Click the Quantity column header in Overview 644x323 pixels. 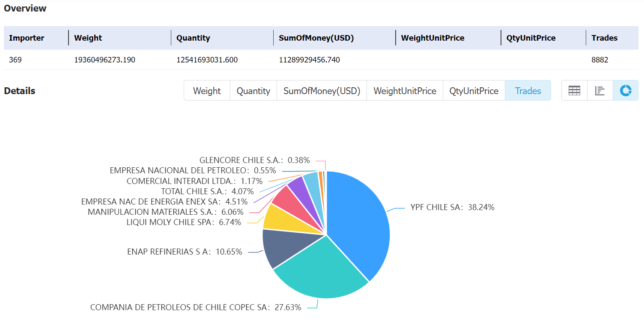[193, 38]
